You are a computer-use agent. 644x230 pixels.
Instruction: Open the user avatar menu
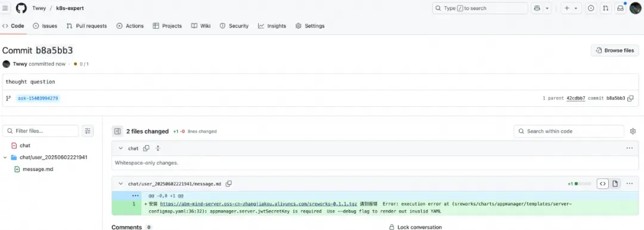tap(636, 8)
